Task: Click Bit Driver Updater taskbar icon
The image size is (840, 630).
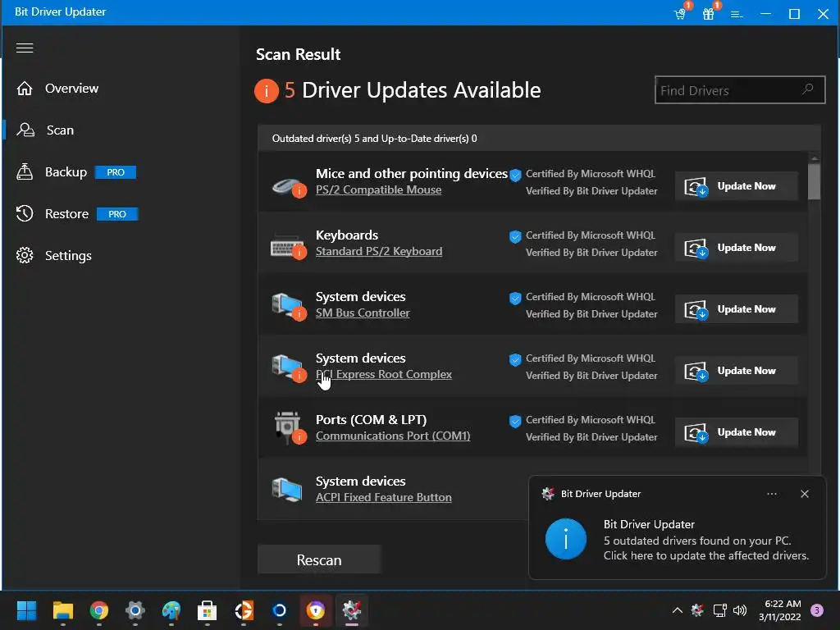Action: pos(352,610)
